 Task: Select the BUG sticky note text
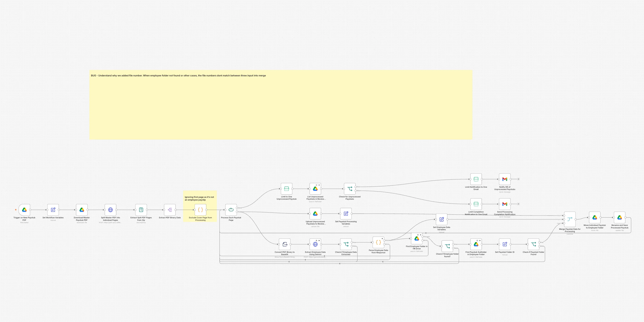tap(178, 75)
